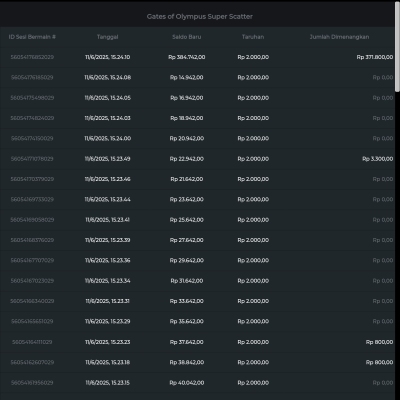
Task: Select date cell 11/6/2025, 15.24.08
Action: (x=107, y=78)
